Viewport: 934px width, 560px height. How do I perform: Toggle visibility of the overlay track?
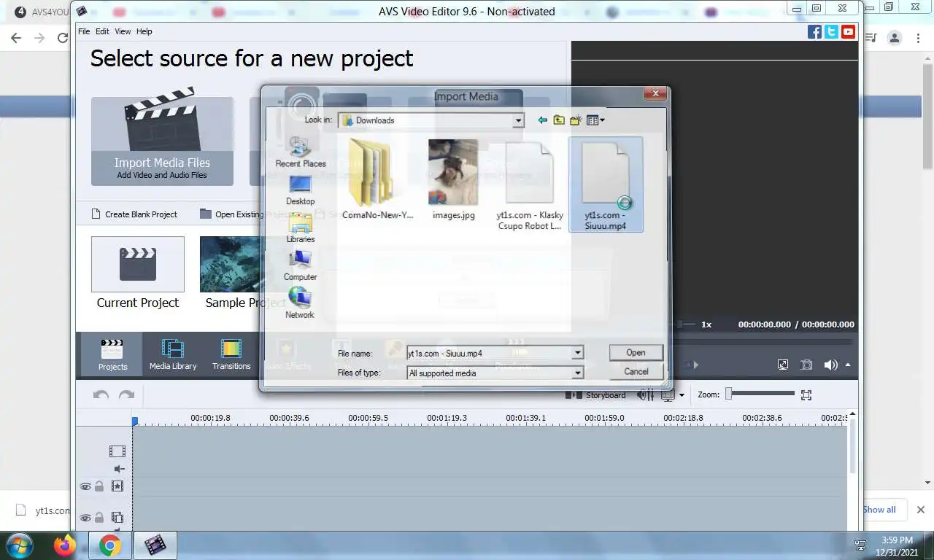[x=85, y=518]
